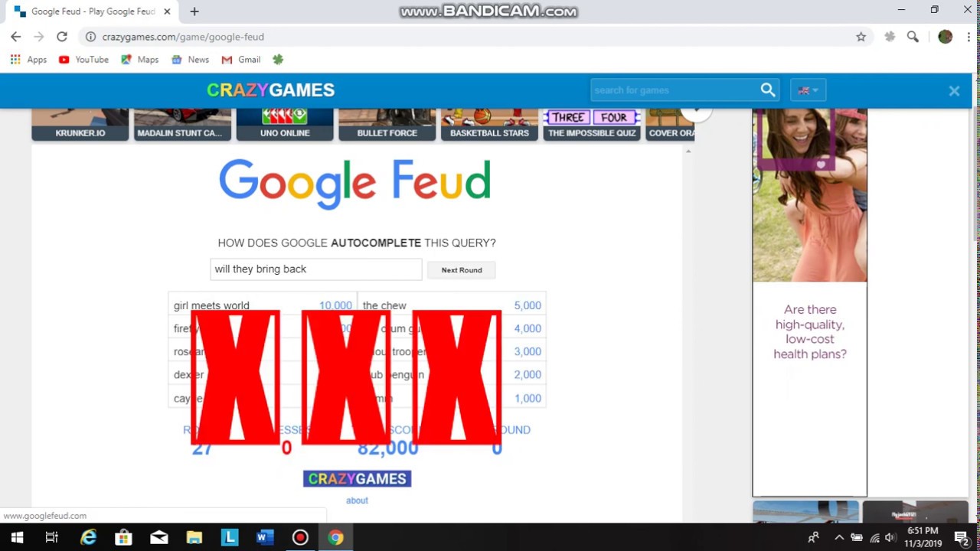Click the 3,000 score value
The height and width of the screenshot is (551, 980).
tap(528, 351)
